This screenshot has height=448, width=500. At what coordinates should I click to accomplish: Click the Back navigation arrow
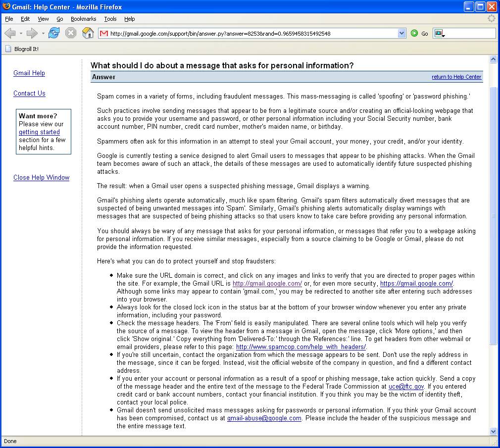10,33
